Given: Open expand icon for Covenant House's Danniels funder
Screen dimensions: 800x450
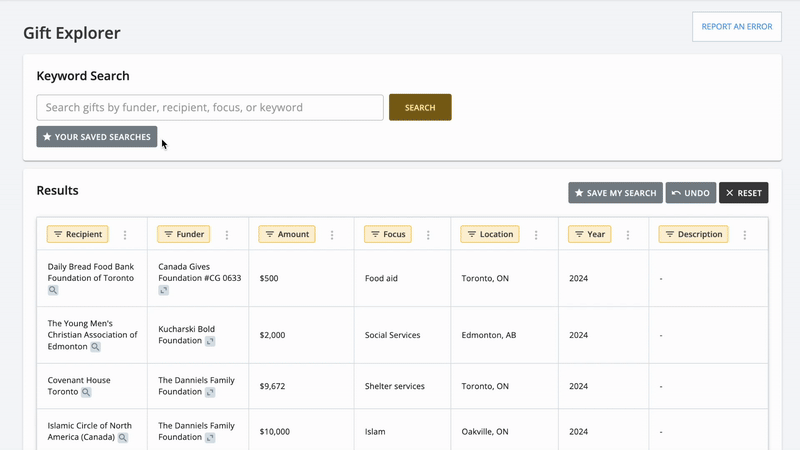Looking at the screenshot, I should pos(210,393).
